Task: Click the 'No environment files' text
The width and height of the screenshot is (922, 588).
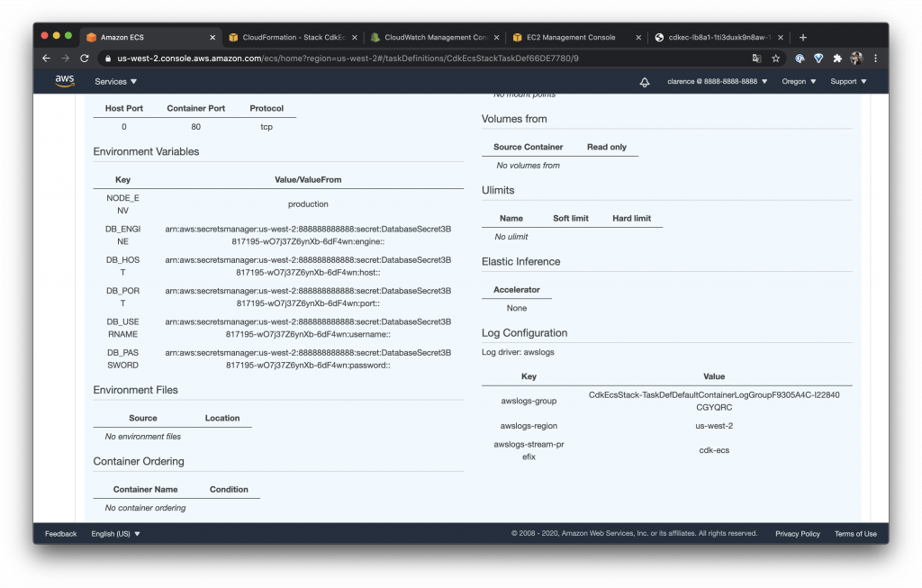Action: pyautogui.click(x=143, y=437)
